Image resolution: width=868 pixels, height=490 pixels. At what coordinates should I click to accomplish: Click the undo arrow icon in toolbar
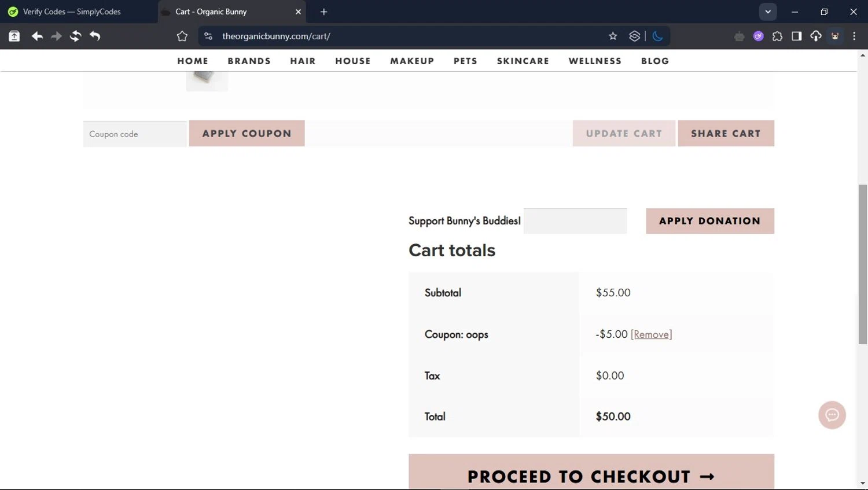95,36
